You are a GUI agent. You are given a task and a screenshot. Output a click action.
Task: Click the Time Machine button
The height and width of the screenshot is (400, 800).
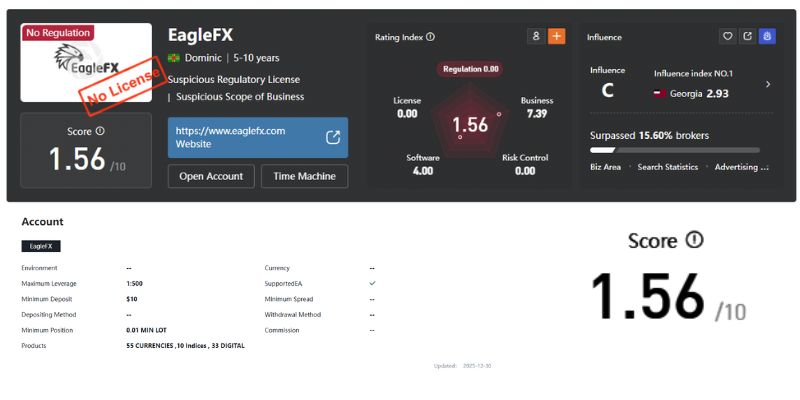click(x=305, y=177)
